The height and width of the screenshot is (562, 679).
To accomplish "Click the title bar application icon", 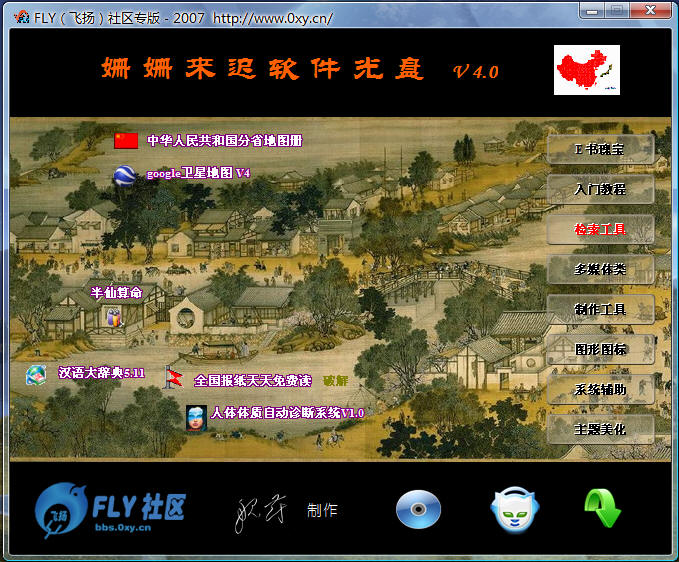I will click(x=22, y=17).
